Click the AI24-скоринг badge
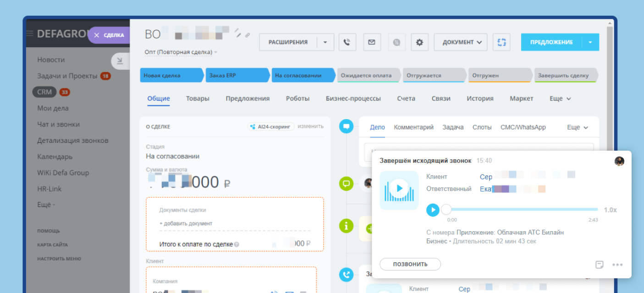 271,127
